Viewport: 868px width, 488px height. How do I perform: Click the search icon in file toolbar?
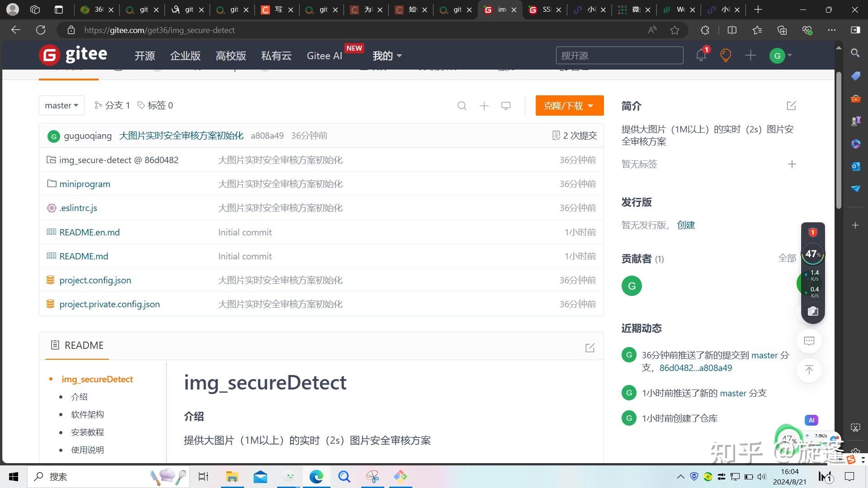pos(462,106)
